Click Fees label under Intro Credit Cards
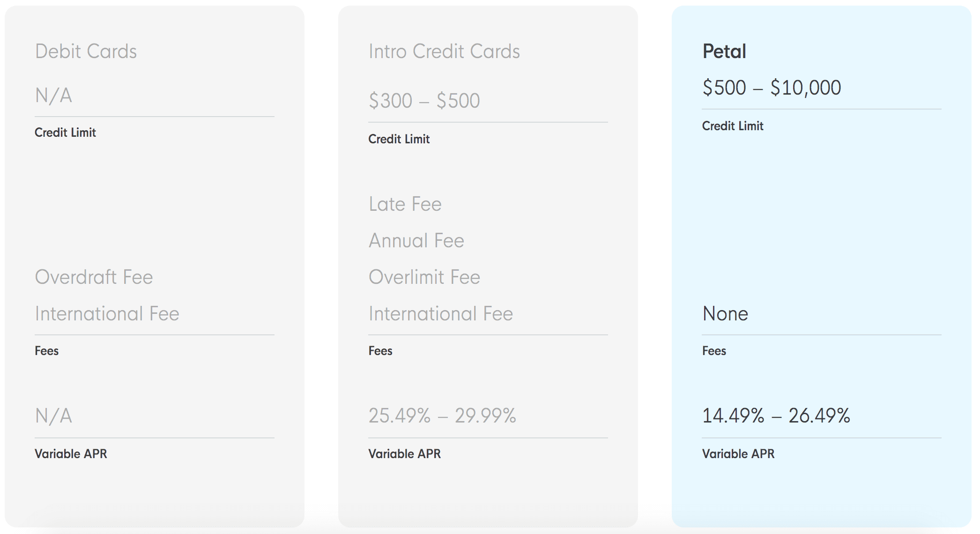This screenshot has width=980, height=534. pyautogui.click(x=380, y=350)
